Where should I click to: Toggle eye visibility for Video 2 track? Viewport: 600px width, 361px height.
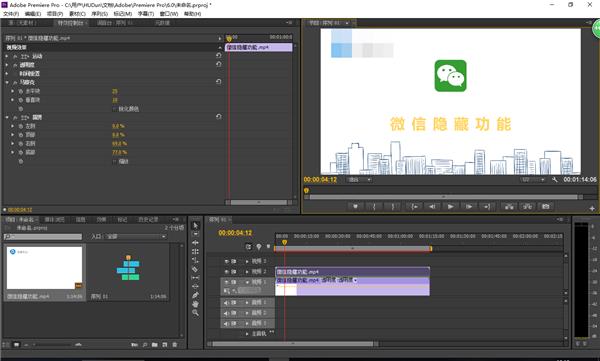pos(227,272)
